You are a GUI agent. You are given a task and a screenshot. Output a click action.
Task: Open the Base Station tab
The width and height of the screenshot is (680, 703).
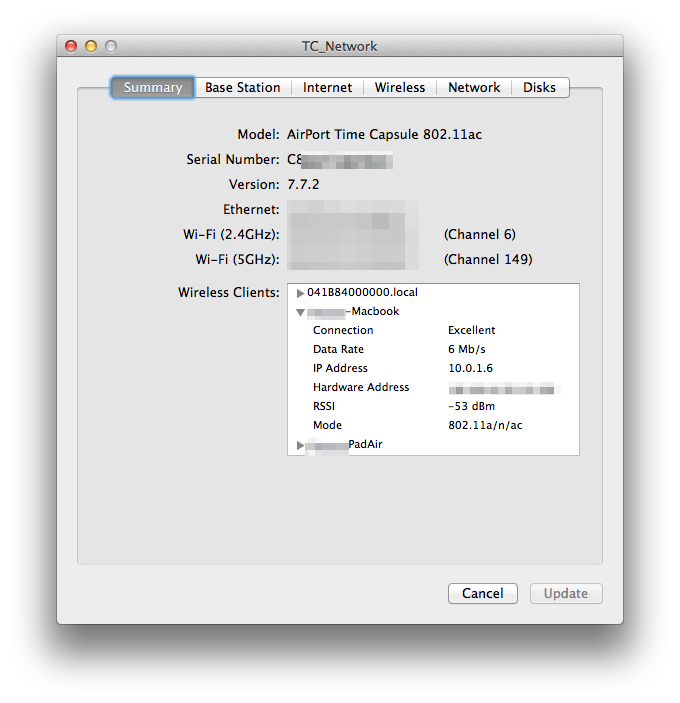pos(243,87)
